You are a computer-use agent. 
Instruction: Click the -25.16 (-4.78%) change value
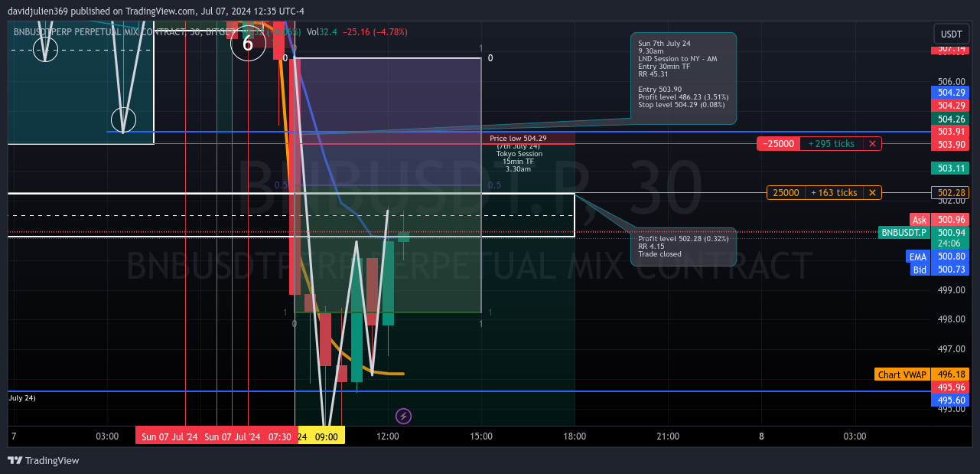pyautogui.click(x=375, y=32)
